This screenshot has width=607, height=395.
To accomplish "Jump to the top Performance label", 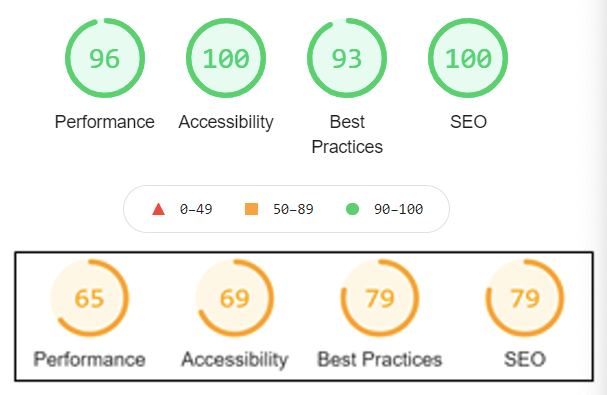I will point(105,122).
